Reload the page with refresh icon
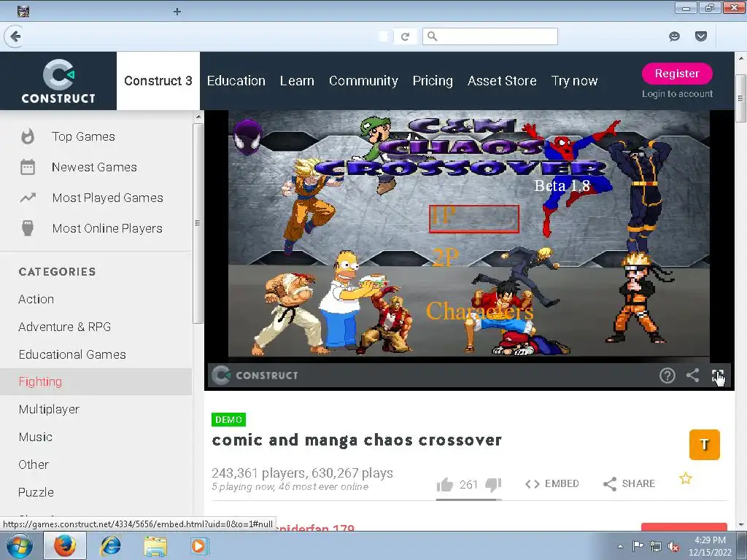 (405, 36)
